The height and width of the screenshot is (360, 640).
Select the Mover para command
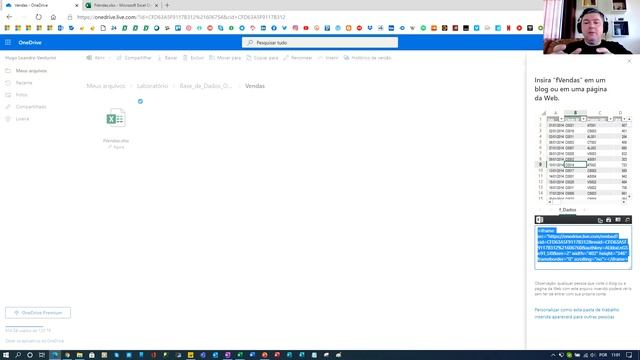(x=225, y=58)
